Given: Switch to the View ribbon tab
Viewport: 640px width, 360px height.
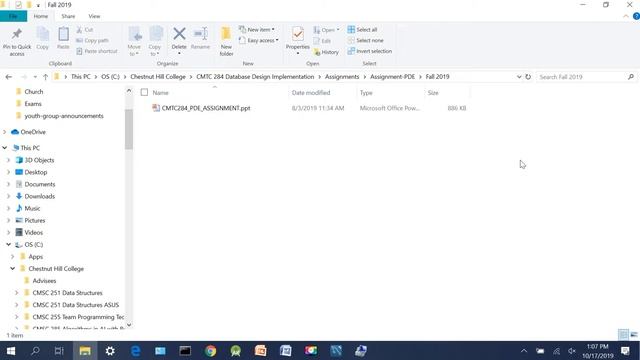Looking at the screenshot, I should (94, 16).
